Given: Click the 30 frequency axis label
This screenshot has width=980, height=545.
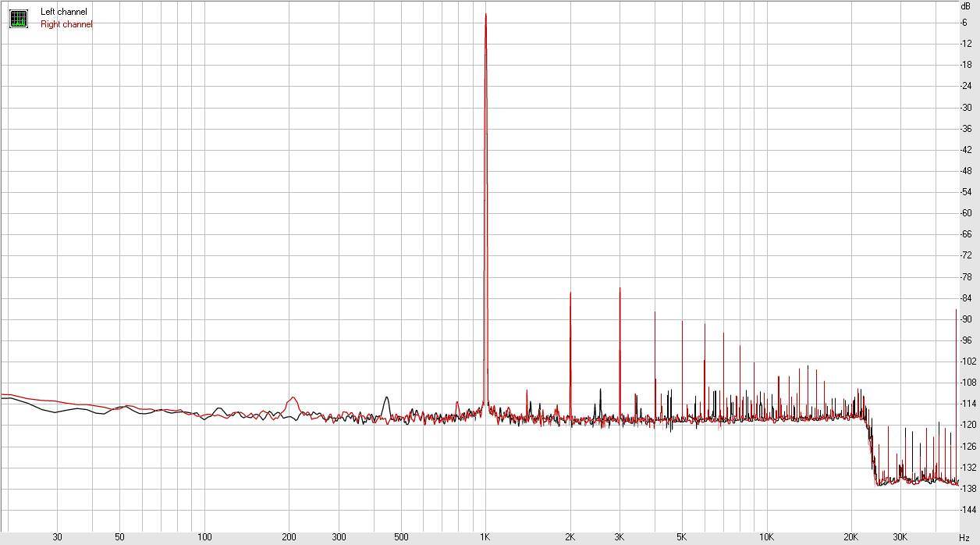Looking at the screenshot, I should click(x=57, y=537).
